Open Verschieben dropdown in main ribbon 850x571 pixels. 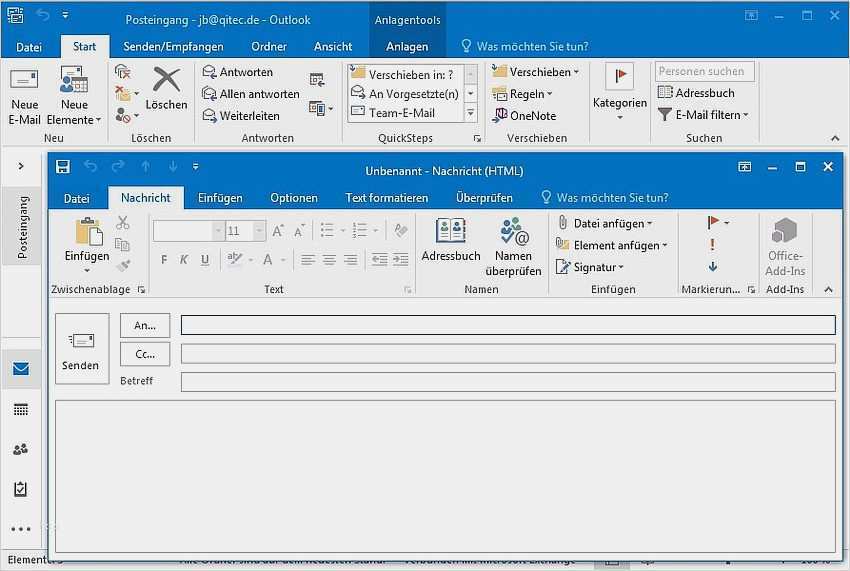tap(536, 72)
